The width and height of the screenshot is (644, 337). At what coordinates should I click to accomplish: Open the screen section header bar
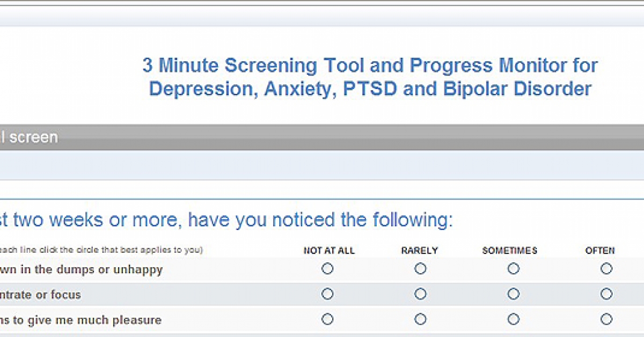(32, 137)
